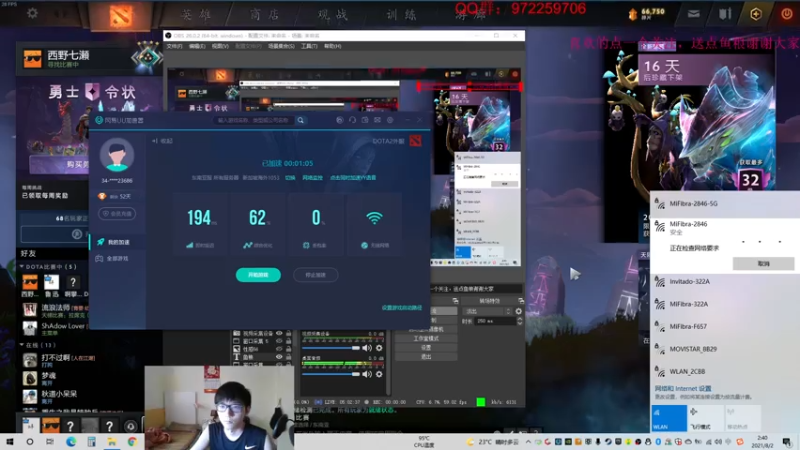Cancel the MiFibra-2846 connection attempt
This screenshot has width=800, height=450.
[763, 263]
